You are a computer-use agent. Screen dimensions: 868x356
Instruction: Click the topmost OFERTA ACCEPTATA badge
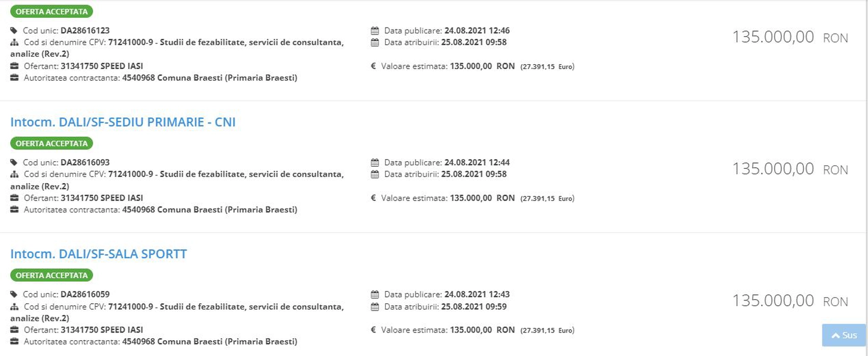pyautogui.click(x=51, y=11)
